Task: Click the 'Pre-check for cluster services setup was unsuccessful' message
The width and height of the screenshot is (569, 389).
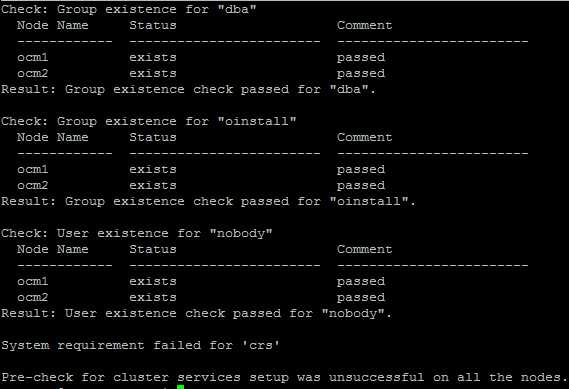Action: coord(284,377)
